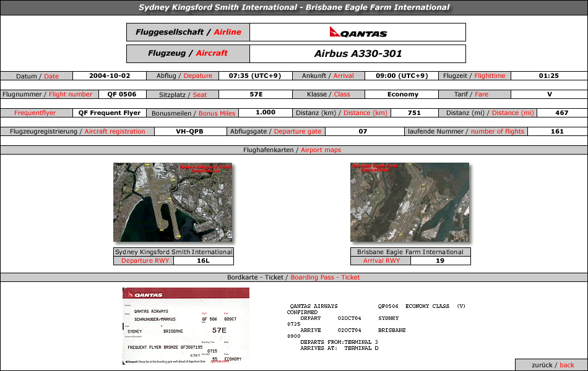The height and width of the screenshot is (371, 588).
Task: Click the flight number QF 0506 value
Action: pos(122,94)
